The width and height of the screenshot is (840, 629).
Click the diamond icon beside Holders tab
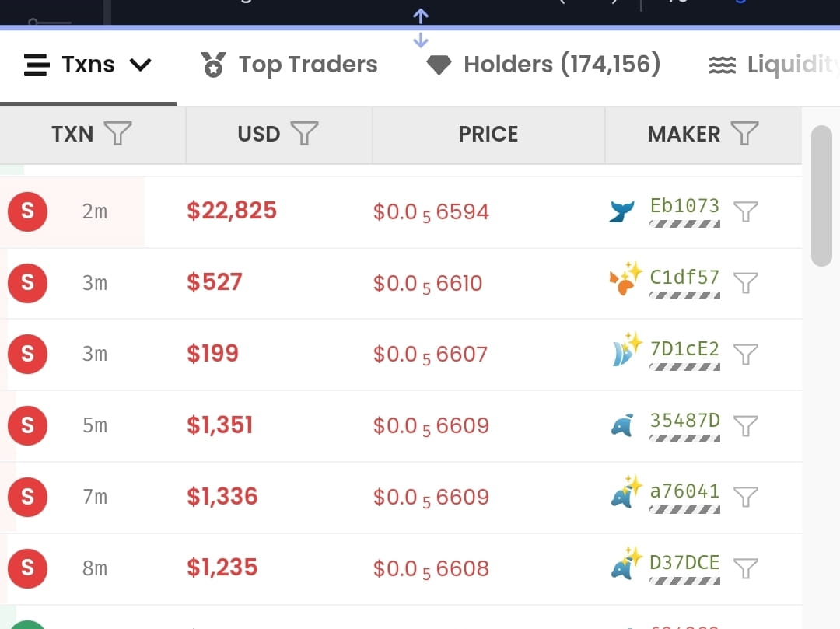pos(439,65)
